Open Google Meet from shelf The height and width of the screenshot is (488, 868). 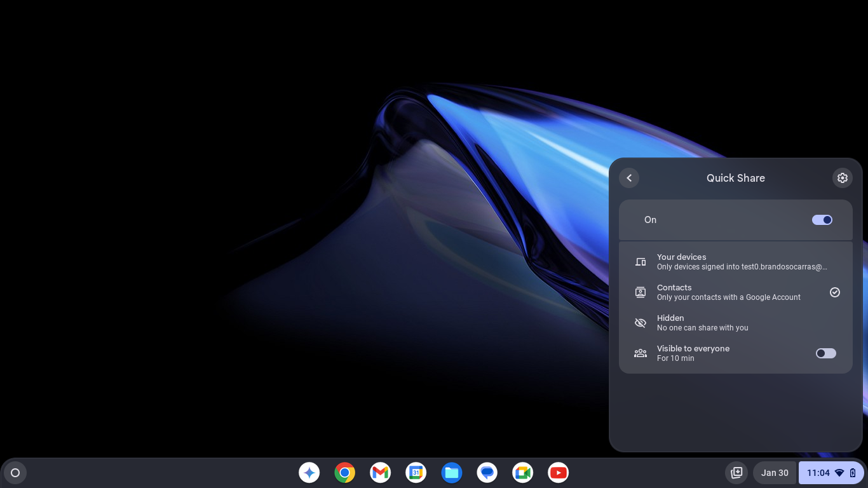[x=523, y=472]
